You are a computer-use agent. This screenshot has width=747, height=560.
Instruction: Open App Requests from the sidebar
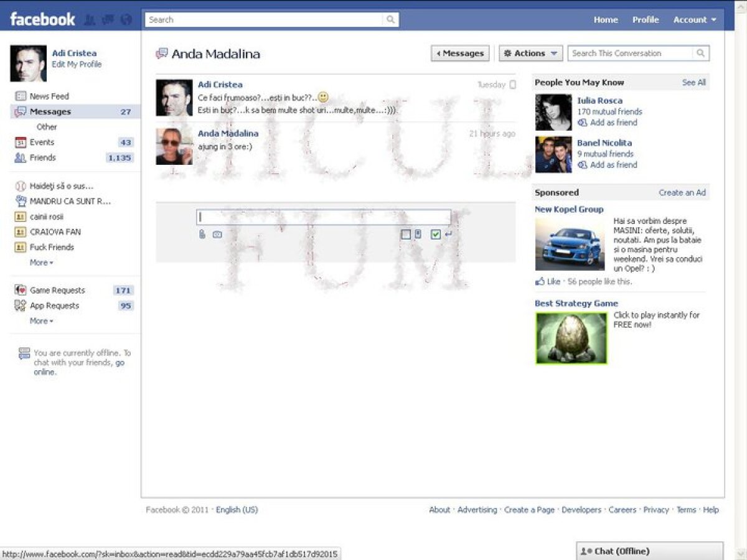[53, 306]
